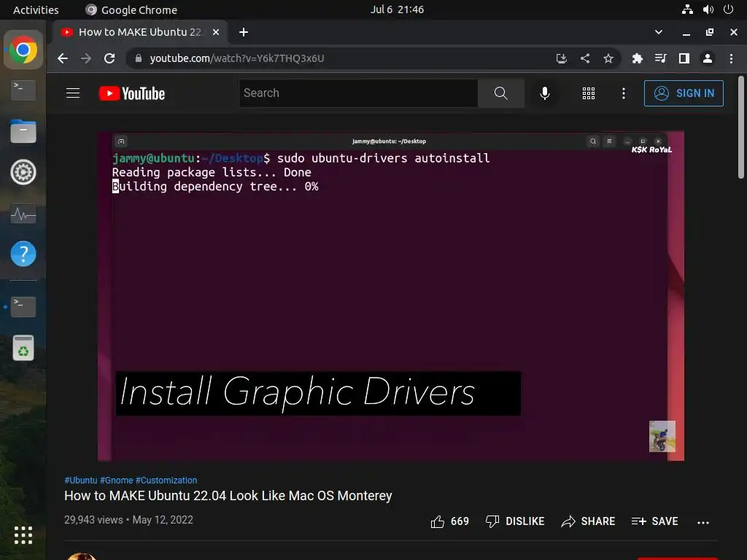Go forward in browser history
The image size is (747, 560).
tap(86, 58)
